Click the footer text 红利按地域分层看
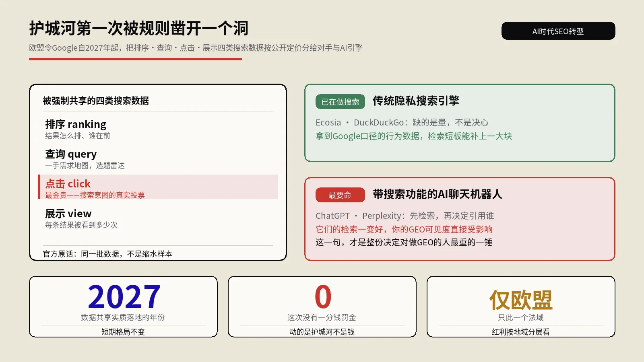Viewport: 644px width, 362px height. coord(521,332)
